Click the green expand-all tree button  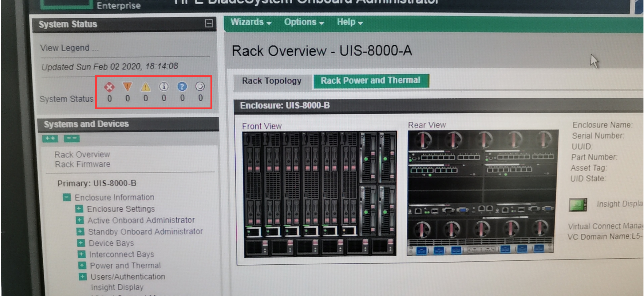click(x=50, y=138)
